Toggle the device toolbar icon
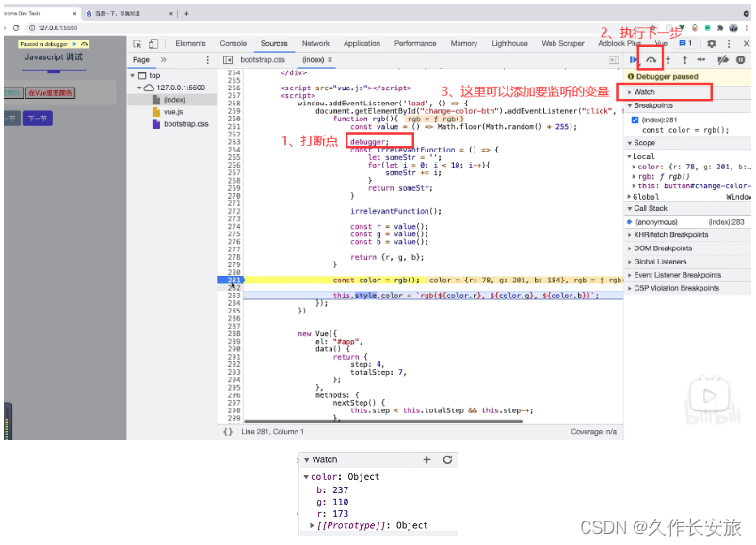 click(x=153, y=44)
